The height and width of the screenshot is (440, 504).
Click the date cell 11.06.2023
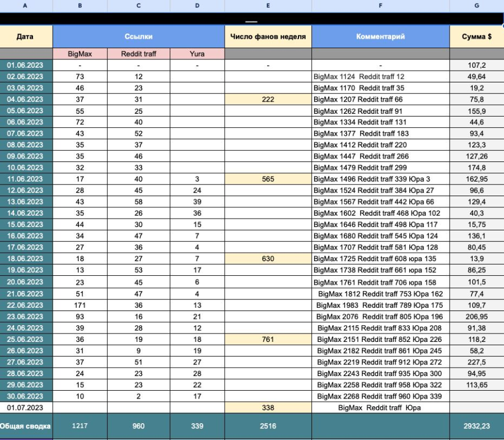coord(26,179)
